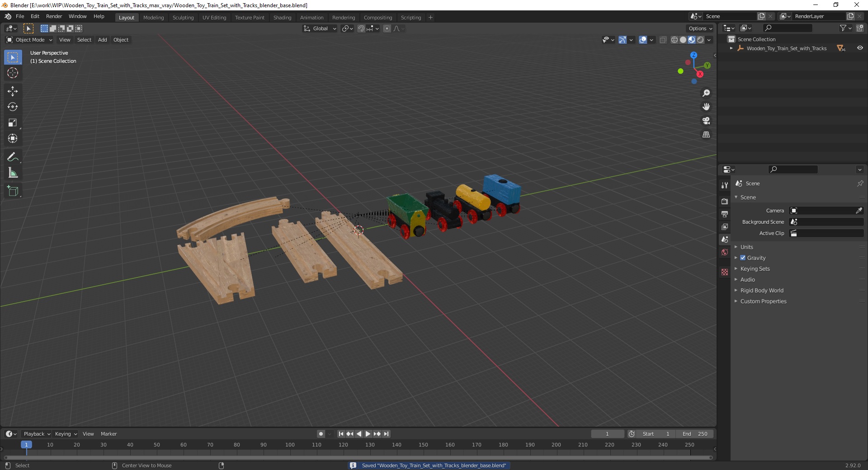The height and width of the screenshot is (470, 868).
Task: Open the World properties tab
Action: 725,252
